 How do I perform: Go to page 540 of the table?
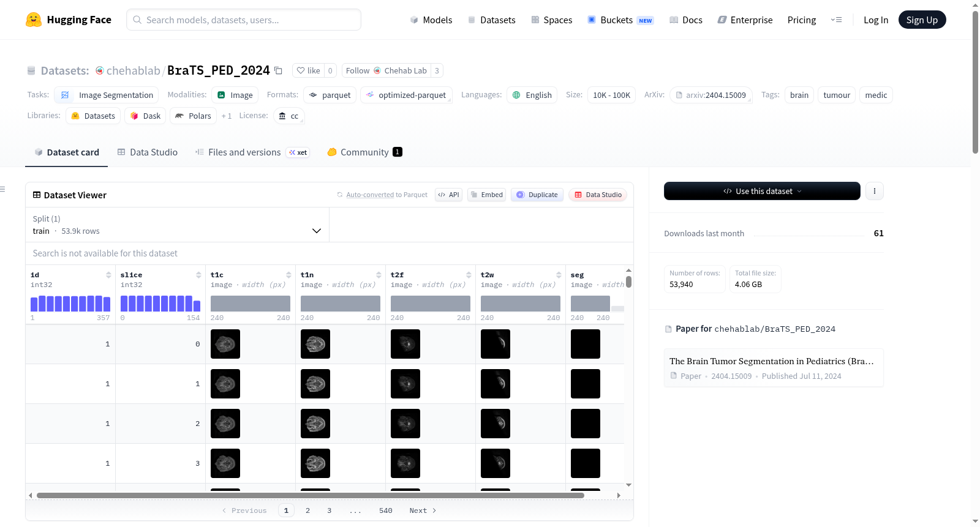point(386,510)
